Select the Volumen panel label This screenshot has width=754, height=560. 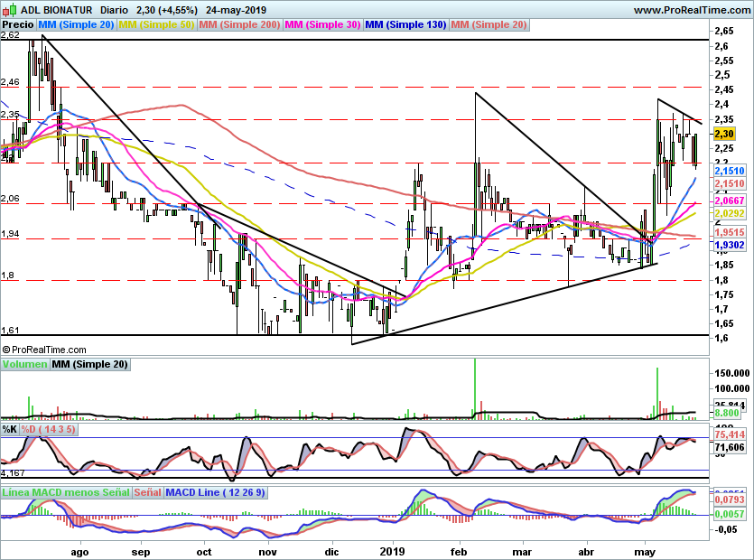25,364
